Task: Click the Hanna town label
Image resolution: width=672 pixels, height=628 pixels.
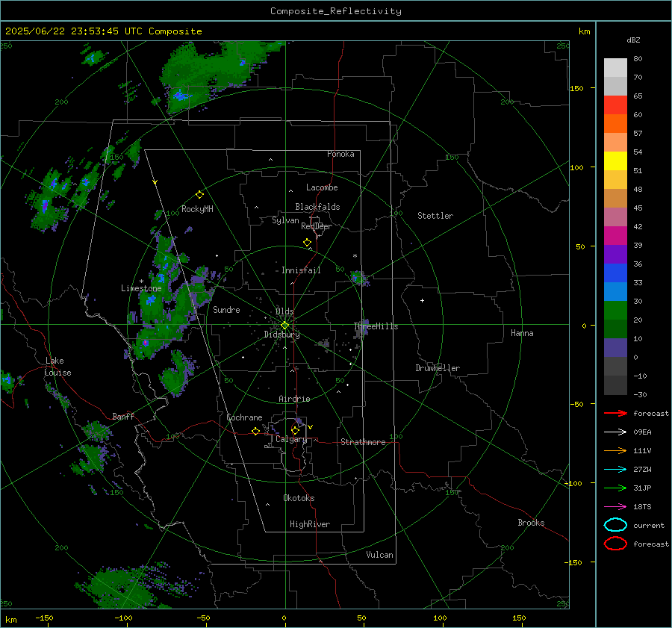Action: (x=522, y=333)
